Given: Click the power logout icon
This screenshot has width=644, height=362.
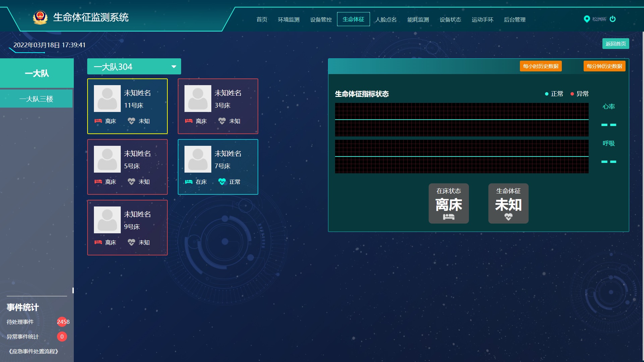Looking at the screenshot, I should (x=612, y=19).
